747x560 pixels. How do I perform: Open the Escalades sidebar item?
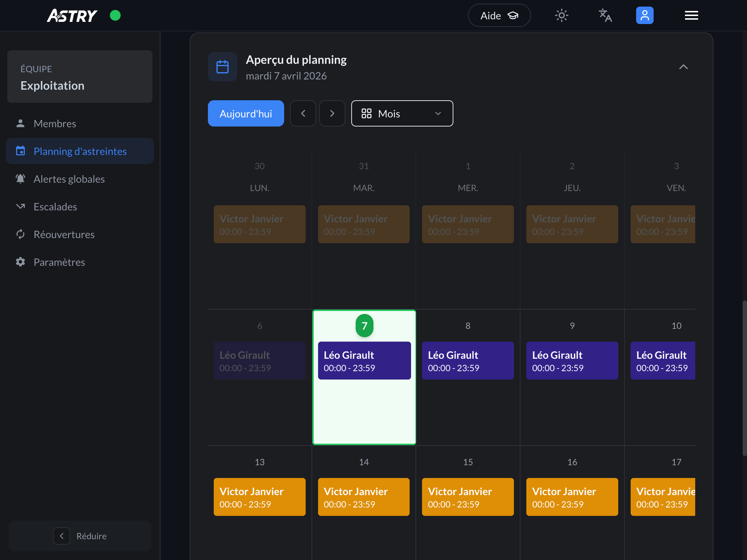pos(55,207)
